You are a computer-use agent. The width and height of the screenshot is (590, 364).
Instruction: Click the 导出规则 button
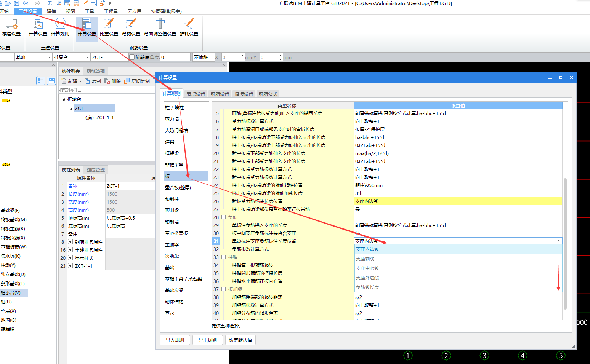tap(208, 340)
